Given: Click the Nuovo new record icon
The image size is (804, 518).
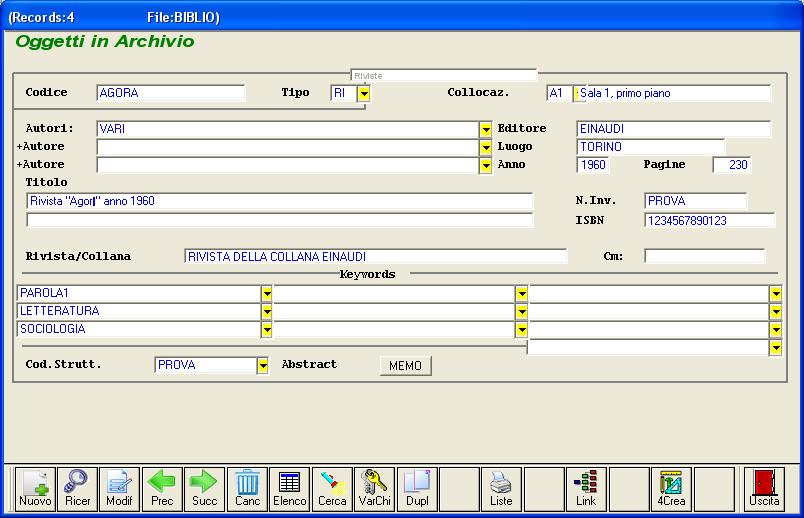Looking at the screenshot, I should pos(35,489).
